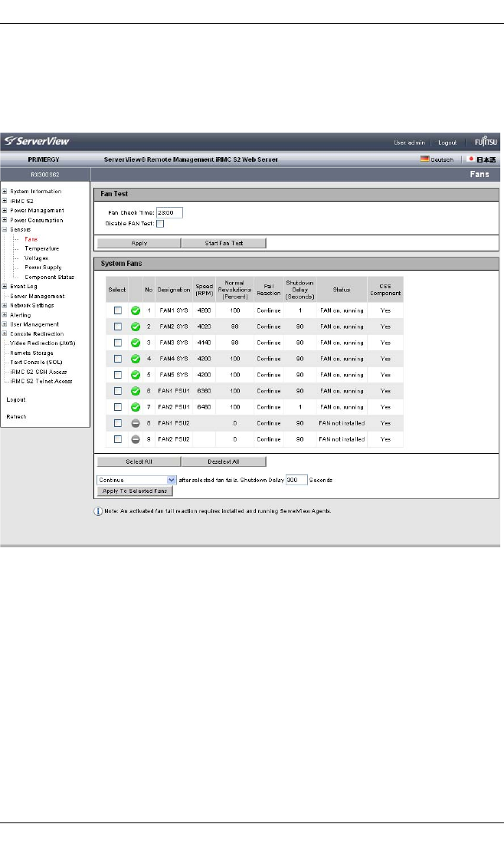Click the sidebar Refresh link
Screen dimensions: 504x847
[x=16, y=417]
